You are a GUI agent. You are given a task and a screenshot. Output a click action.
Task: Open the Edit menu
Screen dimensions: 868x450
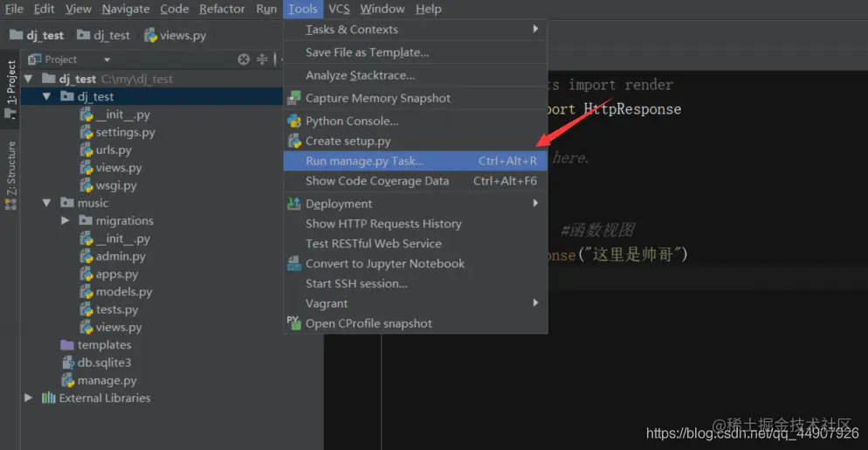[x=44, y=9]
